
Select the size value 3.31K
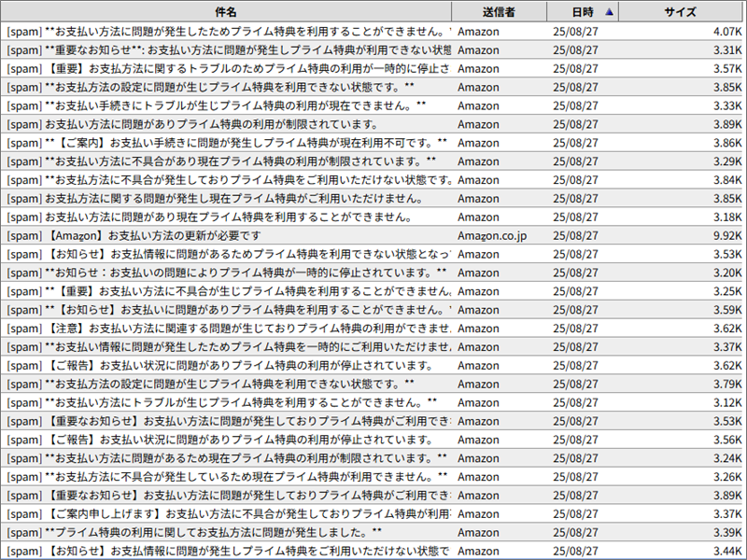pyautogui.click(x=727, y=50)
